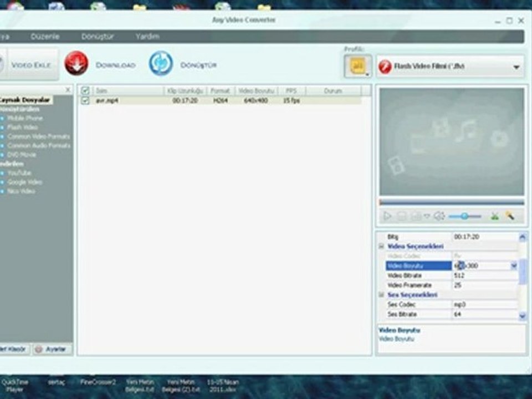Sort by the Format column header
Image resolution: width=532 pixels, height=399 pixels.
point(220,90)
